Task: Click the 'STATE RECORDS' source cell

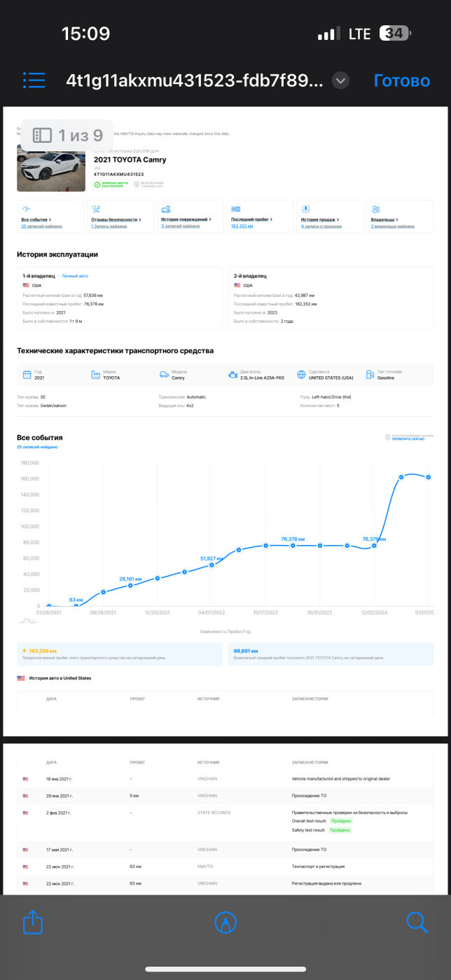Action: pyautogui.click(x=214, y=813)
